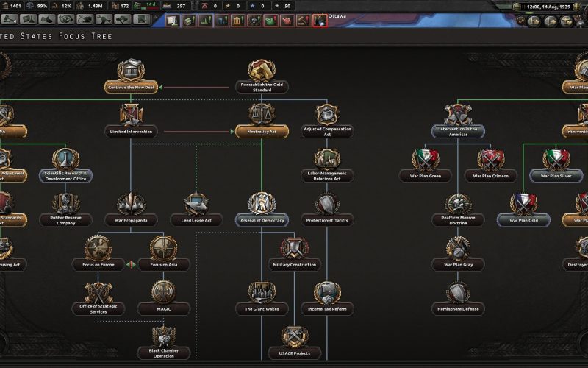The image size is (588, 368).
Task: Click the war support 12% indicator
Action: pos(61,6)
